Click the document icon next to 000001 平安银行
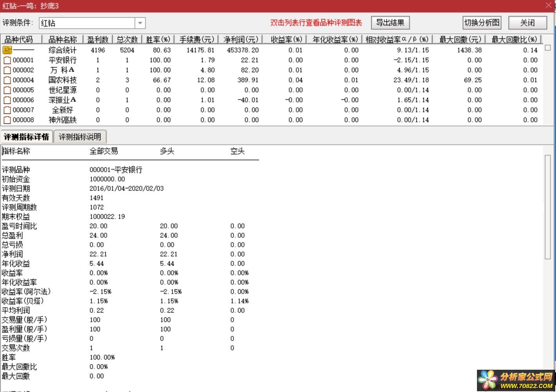 click(x=7, y=60)
